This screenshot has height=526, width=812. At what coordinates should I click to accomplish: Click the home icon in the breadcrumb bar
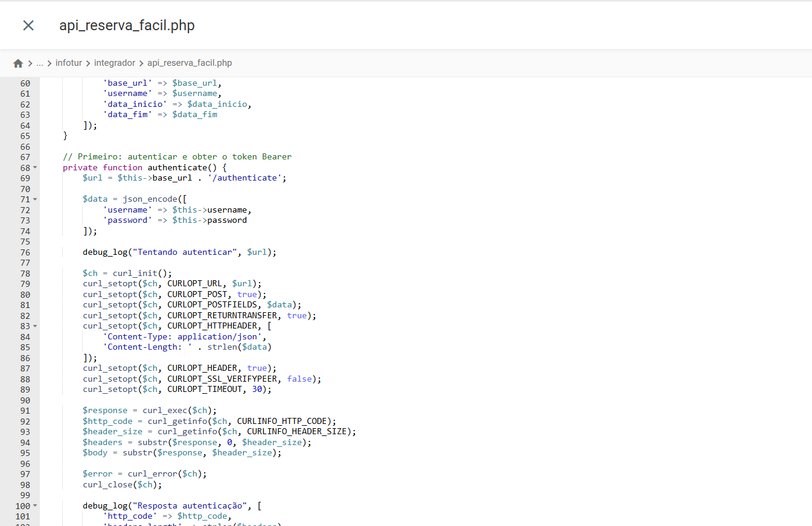click(x=18, y=62)
